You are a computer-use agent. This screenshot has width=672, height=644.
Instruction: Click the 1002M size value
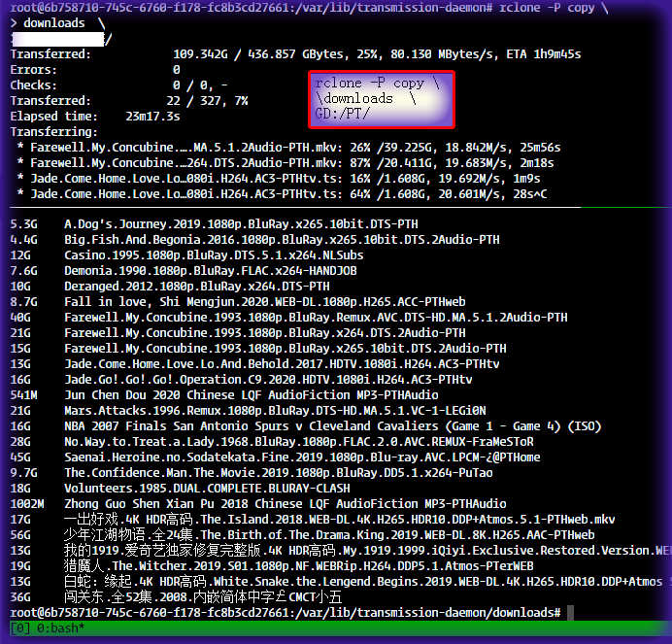click(x=27, y=504)
